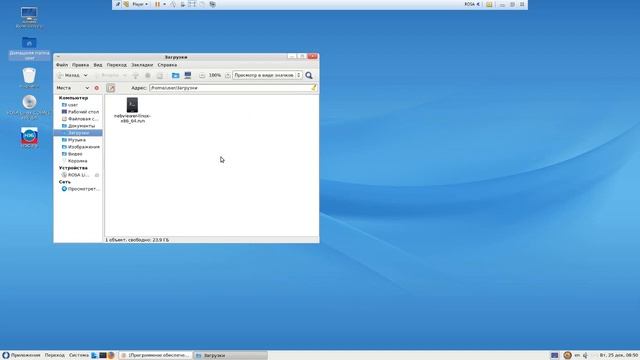Click the ROSA label in VM toolbar
Viewport: 640px width, 360px height.
click(x=469, y=4)
